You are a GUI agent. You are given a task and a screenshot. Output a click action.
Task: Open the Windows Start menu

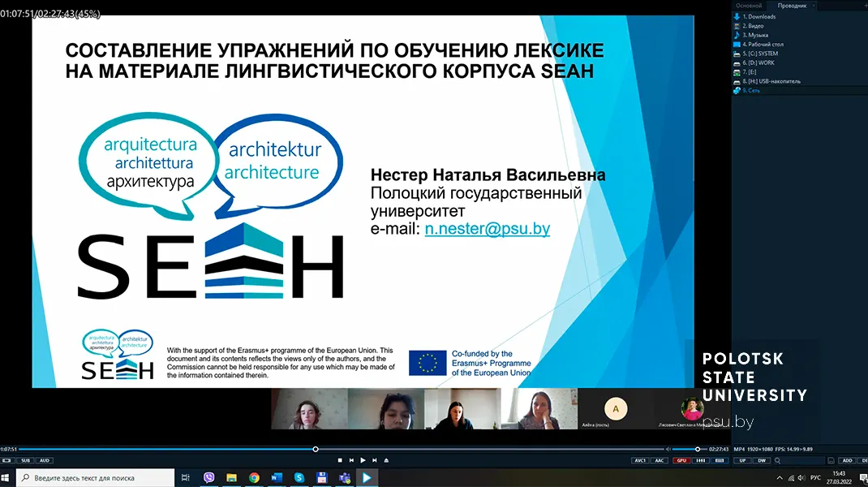pyautogui.click(x=6, y=477)
